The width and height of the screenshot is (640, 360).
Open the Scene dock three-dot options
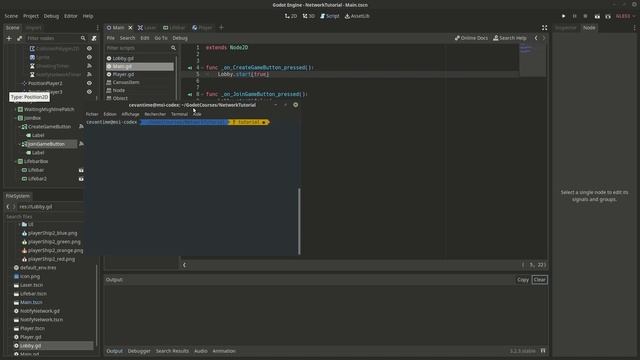coord(97,28)
